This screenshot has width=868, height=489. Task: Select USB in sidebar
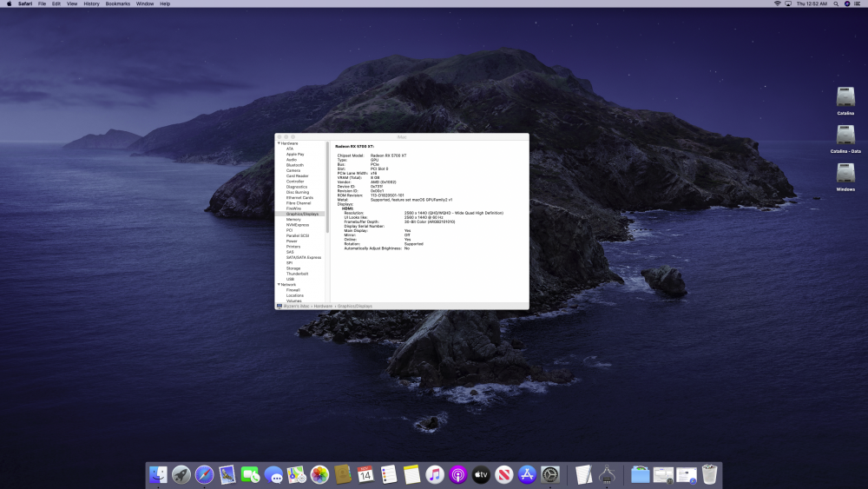tap(290, 279)
